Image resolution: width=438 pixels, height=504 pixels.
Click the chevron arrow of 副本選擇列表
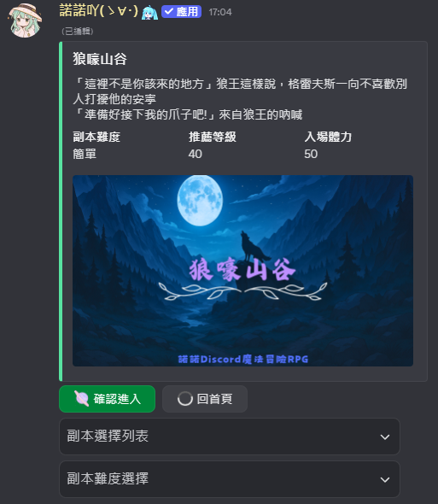[385, 437]
